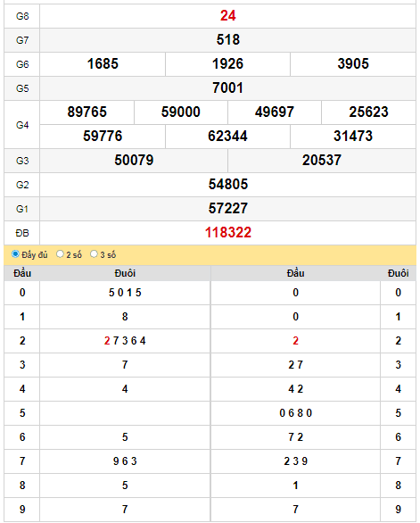The width and height of the screenshot is (420, 523).
Task: Click the right "Đuôi" column header
Action: pos(399,273)
